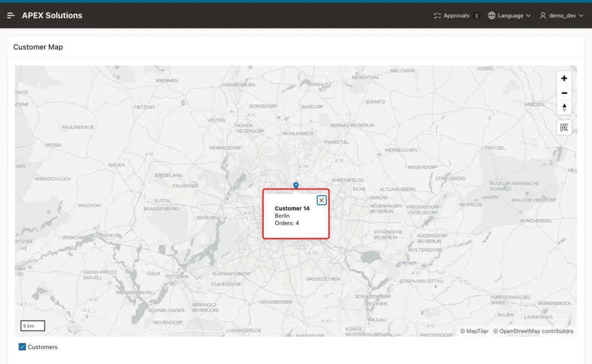Click the Werneuchen label on map
The image size is (592, 364).
[x=401, y=150]
